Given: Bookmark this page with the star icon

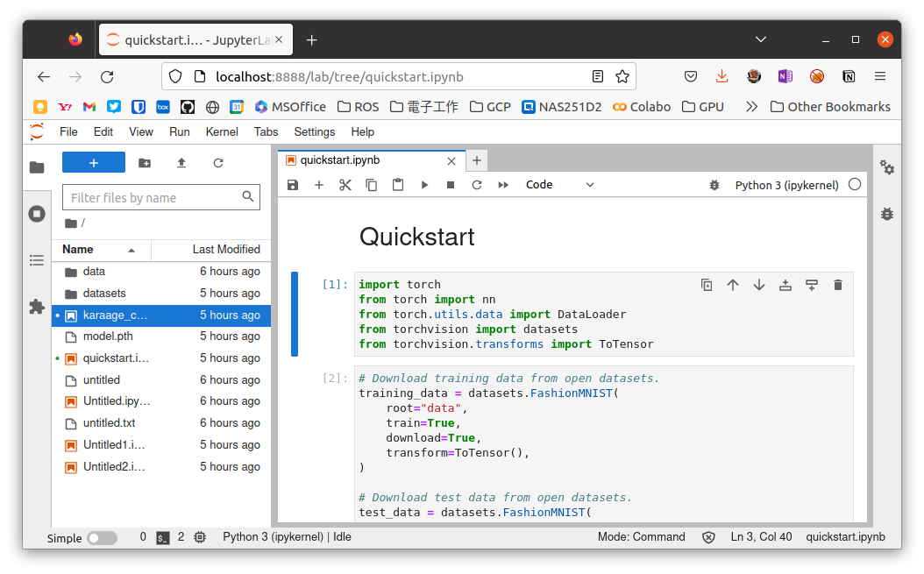Looking at the screenshot, I should pyautogui.click(x=622, y=76).
